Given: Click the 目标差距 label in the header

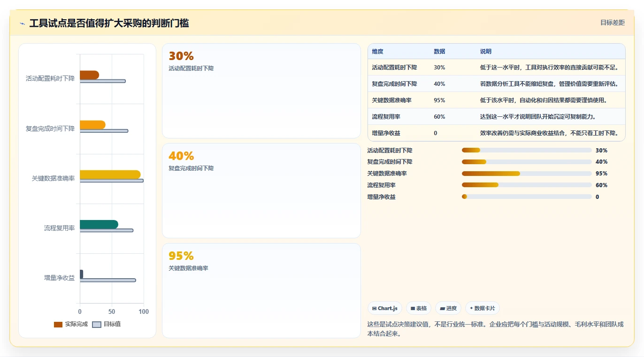Looking at the screenshot, I should click(613, 23).
